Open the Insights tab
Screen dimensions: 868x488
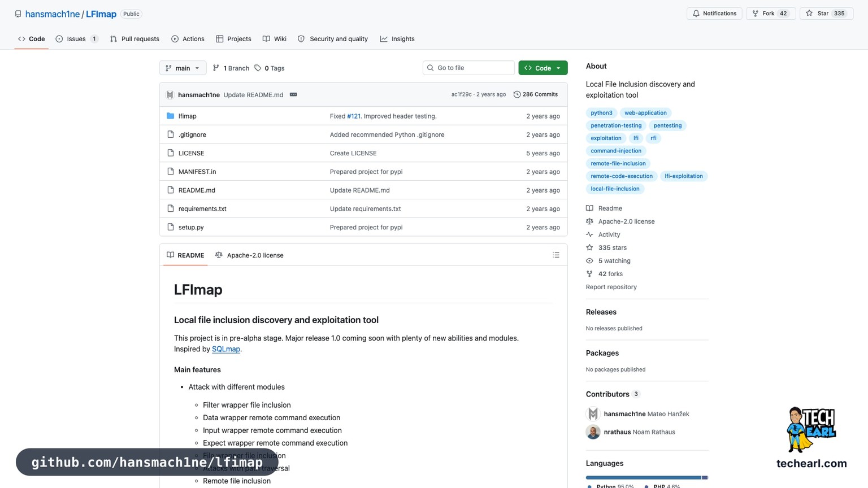pos(397,39)
